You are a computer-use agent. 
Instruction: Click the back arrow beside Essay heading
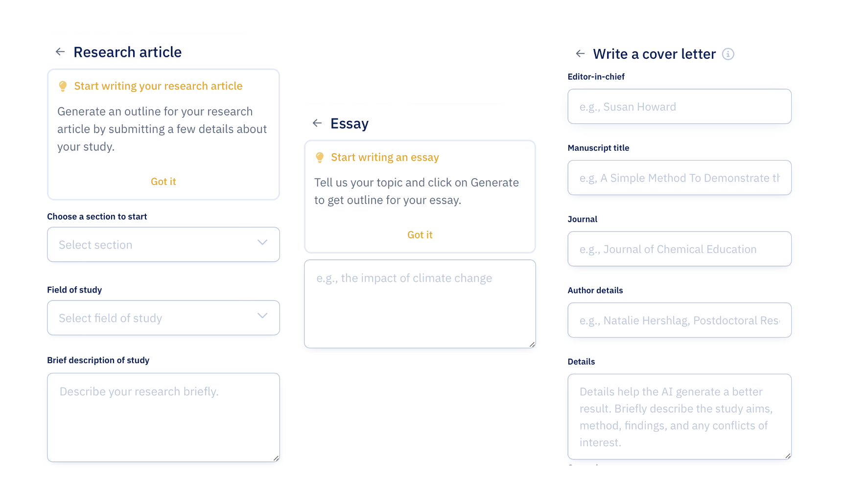coord(317,123)
